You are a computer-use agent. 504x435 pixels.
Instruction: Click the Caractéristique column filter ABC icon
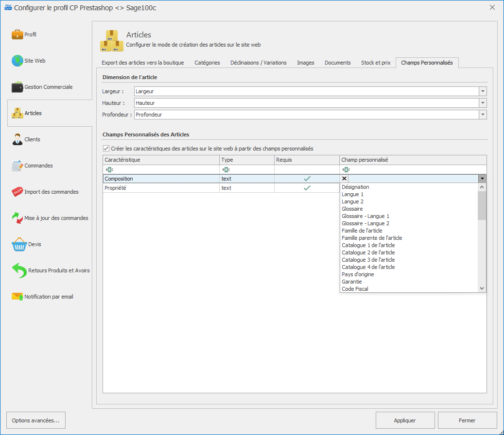click(110, 169)
